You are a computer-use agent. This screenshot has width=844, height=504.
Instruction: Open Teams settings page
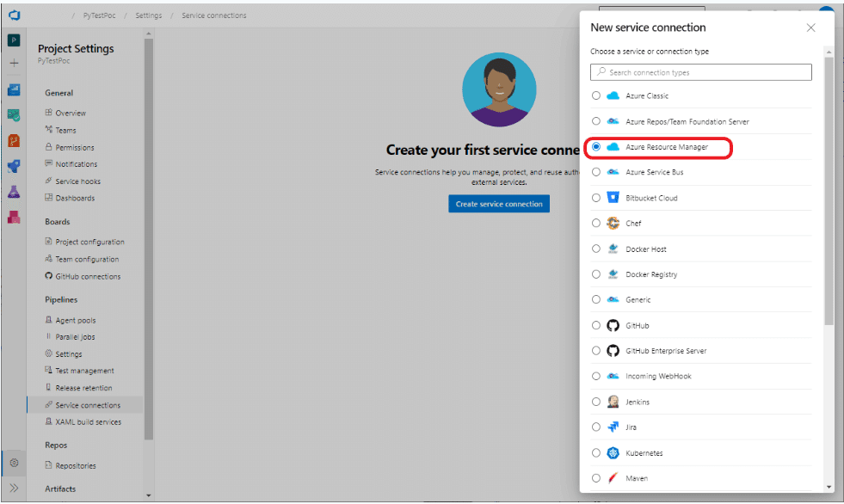click(65, 130)
